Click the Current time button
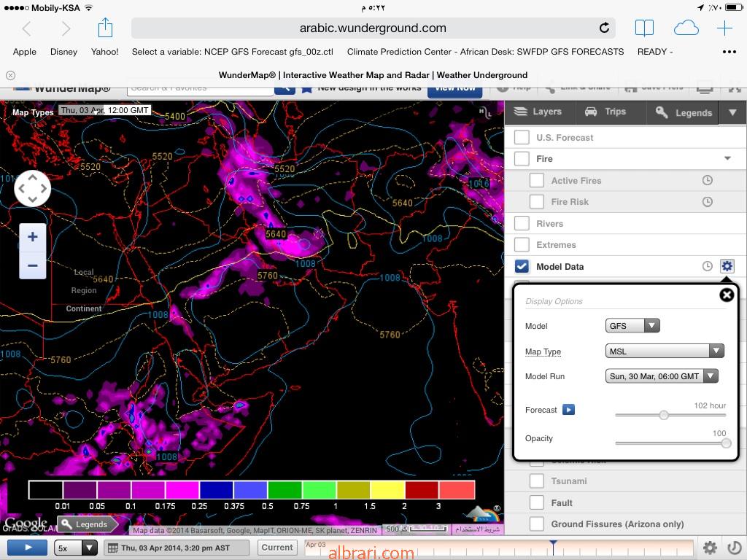The width and height of the screenshot is (747, 560). pos(277,548)
